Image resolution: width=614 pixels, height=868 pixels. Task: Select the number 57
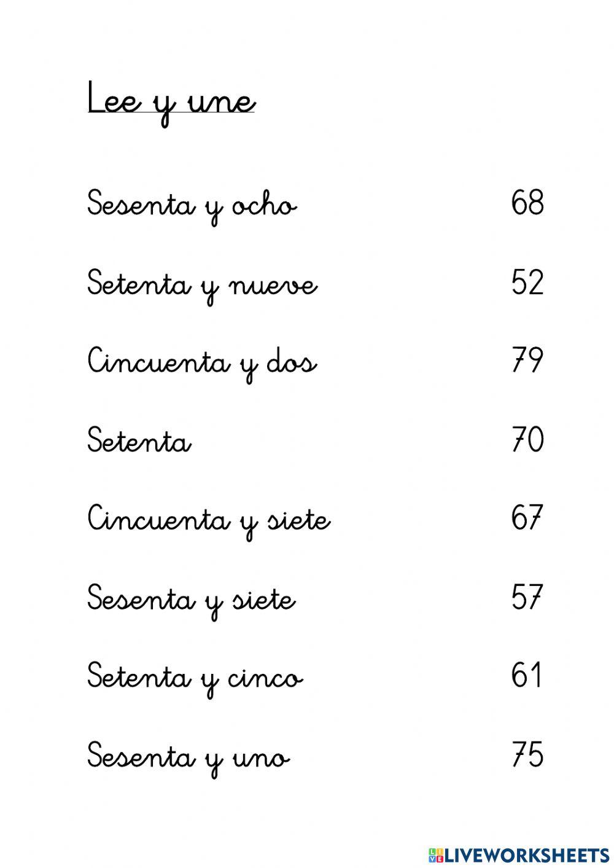pyautogui.click(x=527, y=597)
